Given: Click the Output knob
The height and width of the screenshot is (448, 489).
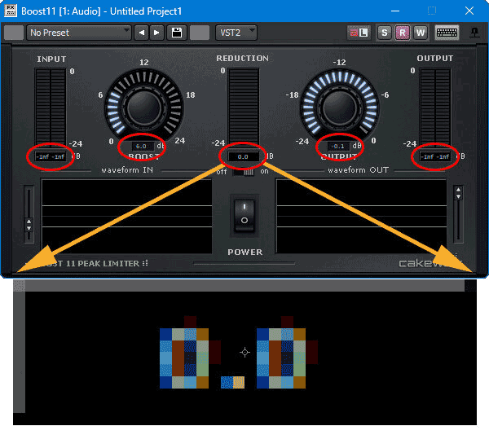Looking at the screenshot, I should tap(340, 104).
